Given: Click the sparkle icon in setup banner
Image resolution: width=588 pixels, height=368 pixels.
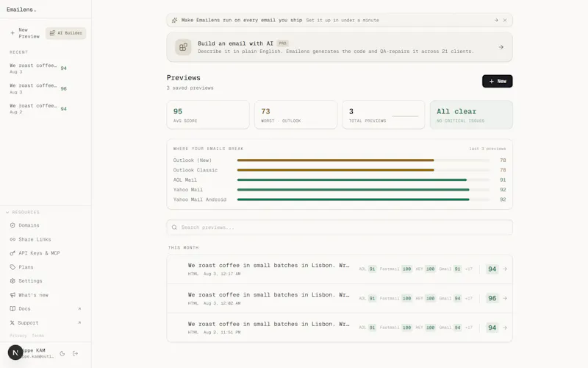Looking at the screenshot, I should coord(175,21).
